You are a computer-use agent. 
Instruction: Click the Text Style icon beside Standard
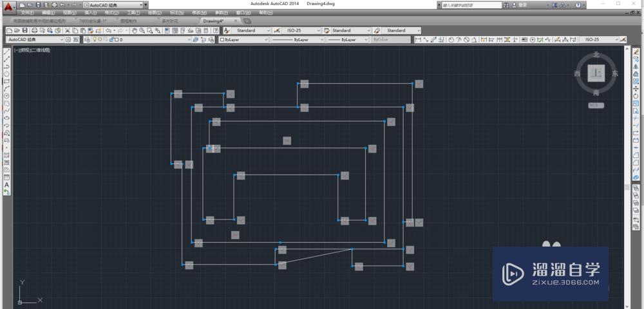(x=226, y=30)
